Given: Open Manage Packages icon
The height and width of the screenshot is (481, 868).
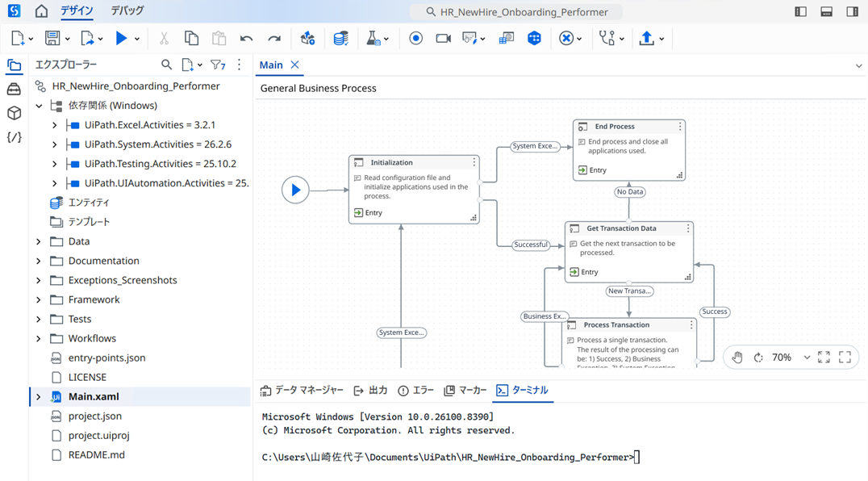Looking at the screenshot, I should (x=308, y=38).
